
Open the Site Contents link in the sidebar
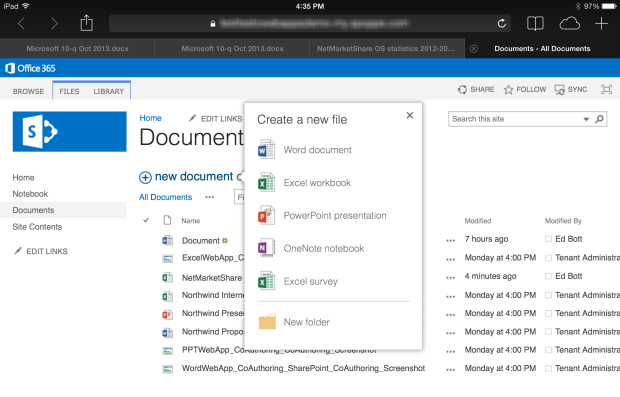[x=37, y=227]
